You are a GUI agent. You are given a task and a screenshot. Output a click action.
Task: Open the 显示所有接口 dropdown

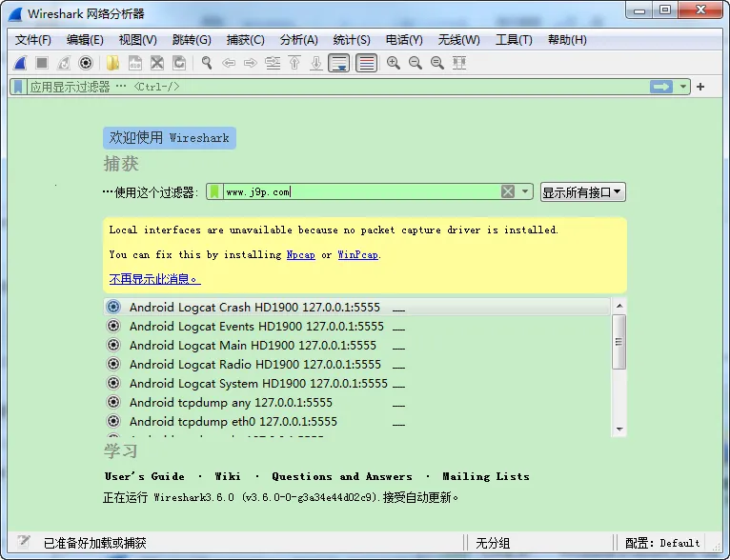click(583, 192)
